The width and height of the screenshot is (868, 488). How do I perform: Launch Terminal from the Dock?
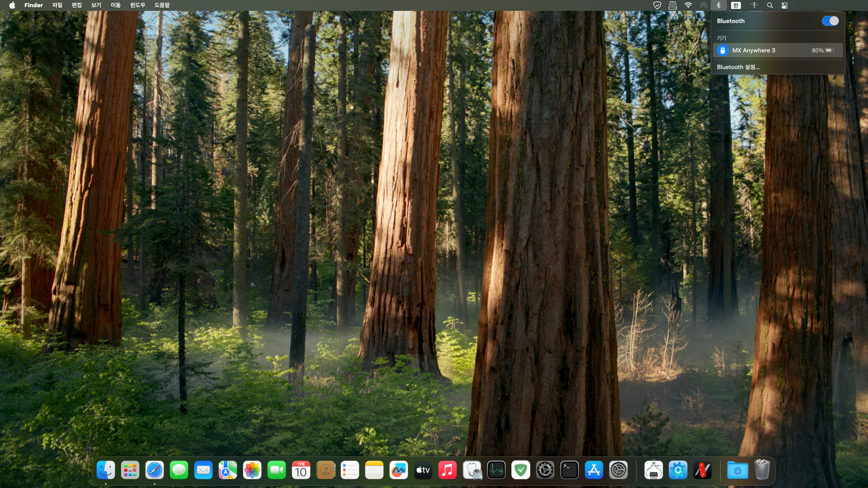tap(570, 470)
